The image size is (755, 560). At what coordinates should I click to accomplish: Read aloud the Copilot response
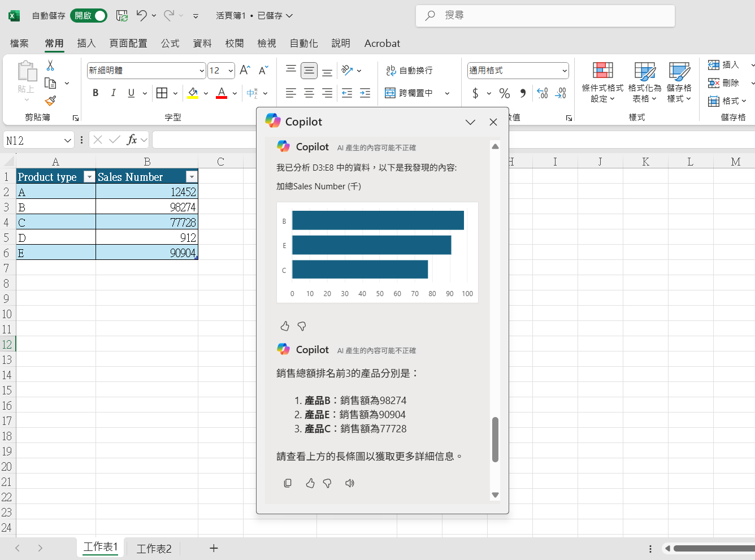(350, 483)
